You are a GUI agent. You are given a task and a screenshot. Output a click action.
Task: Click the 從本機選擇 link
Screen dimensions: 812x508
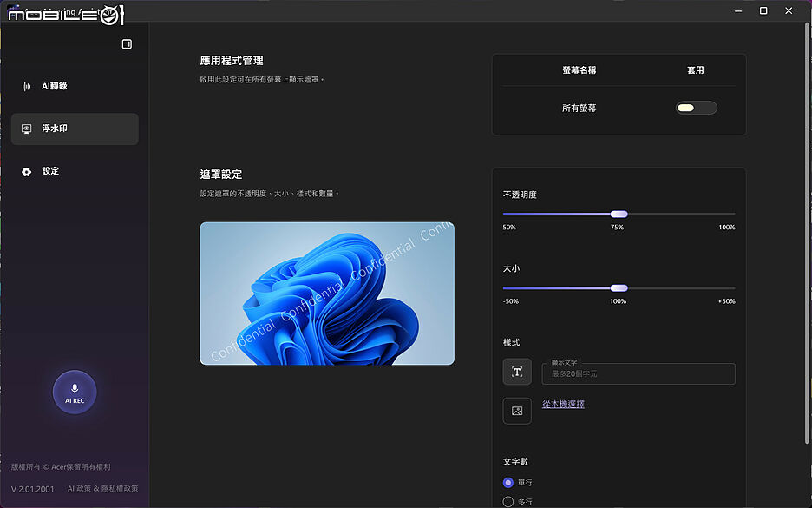[x=563, y=405]
